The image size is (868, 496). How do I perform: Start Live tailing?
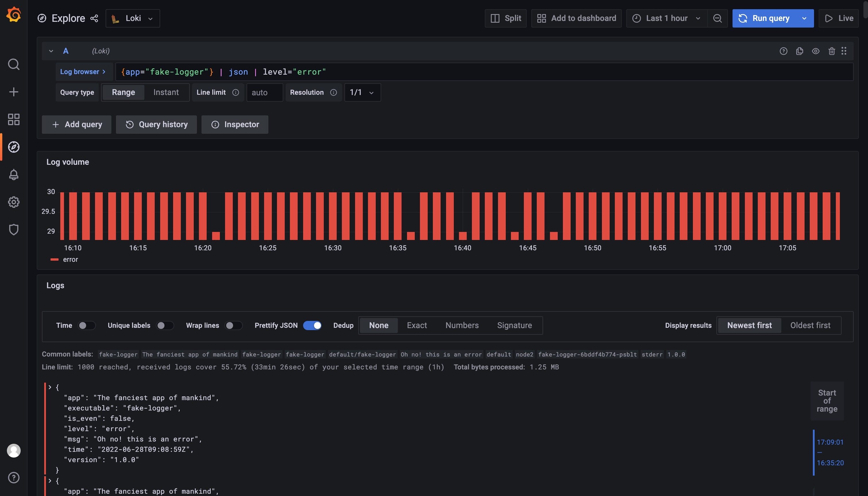point(839,18)
